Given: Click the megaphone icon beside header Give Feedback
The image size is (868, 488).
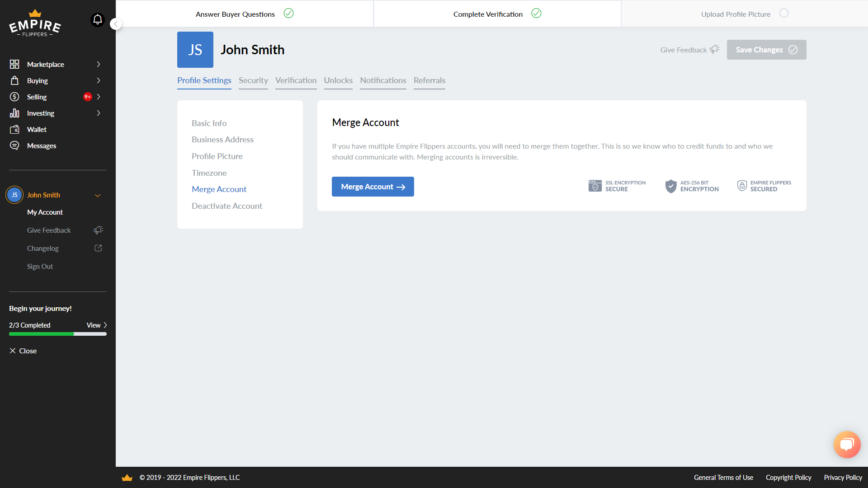Looking at the screenshot, I should 715,49.
